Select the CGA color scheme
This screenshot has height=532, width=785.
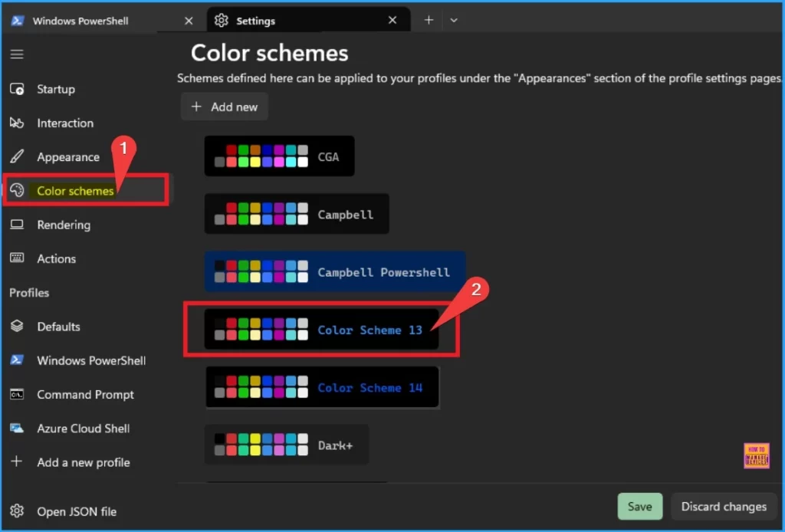(x=279, y=156)
